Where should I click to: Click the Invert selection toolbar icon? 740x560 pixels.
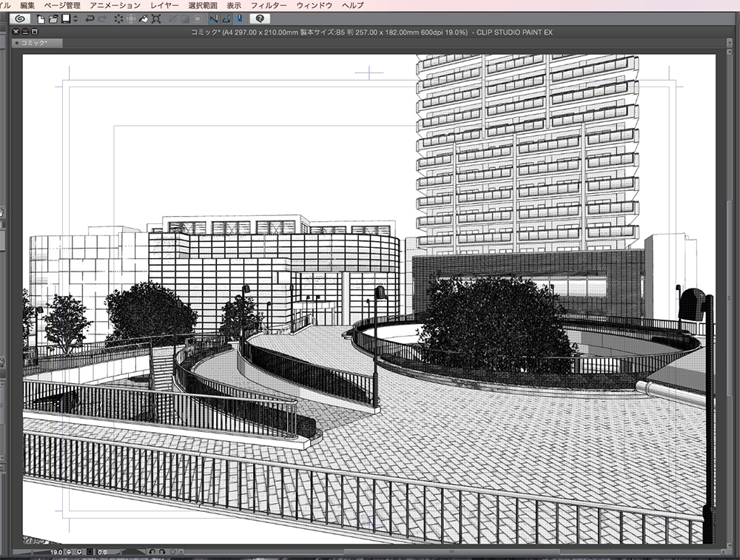pos(185,19)
